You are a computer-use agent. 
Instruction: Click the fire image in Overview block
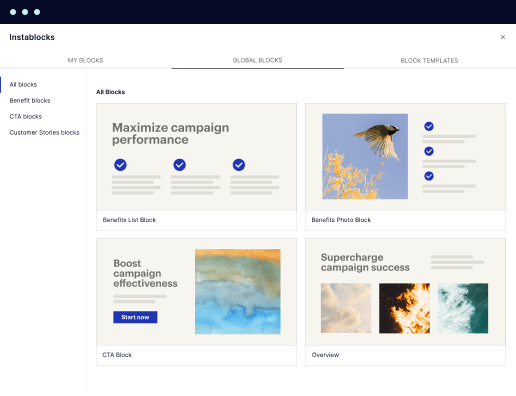[x=404, y=308]
